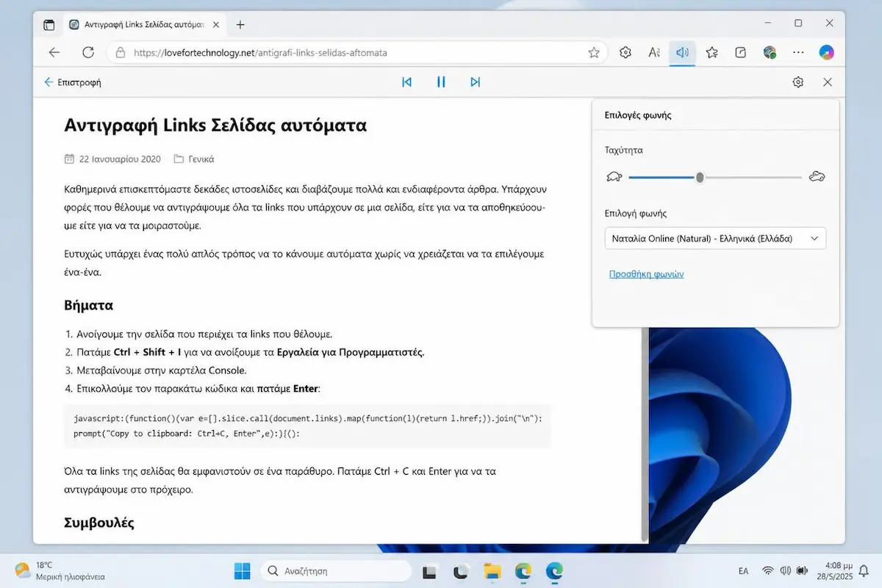The height and width of the screenshot is (588, 882).
Task: Toggle the Read Aloud speaker icon
Action: pos(683,52)
